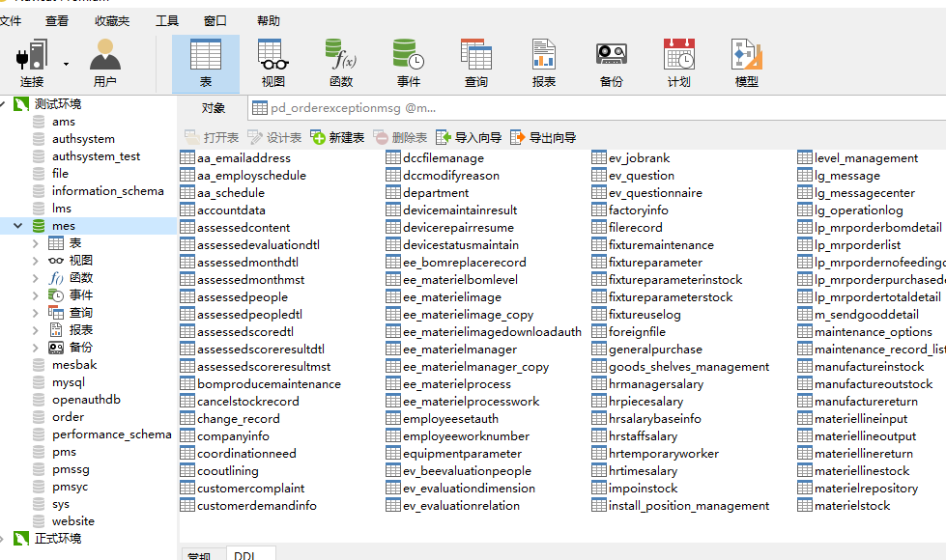Open the 连接 dropdown arrow
The image size is (946, 560).
click(66, 64)
